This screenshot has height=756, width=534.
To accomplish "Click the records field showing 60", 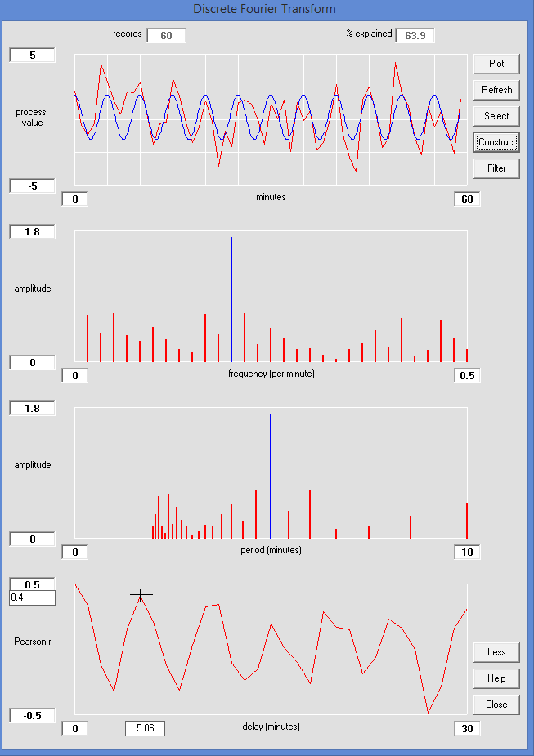I will click(x=166, y=35).
